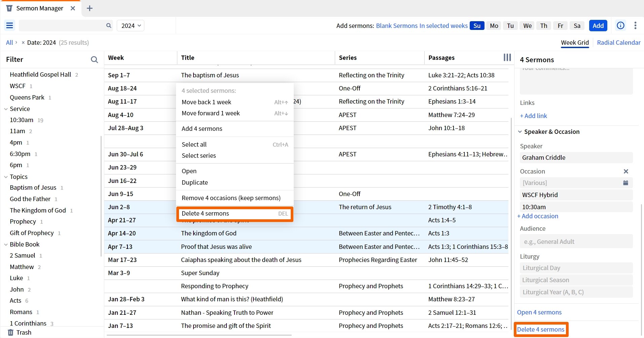Viewport: 644px width, 338px height.
Task: Click Delete 4 sermons link in sidebar
Action: (541, 330)
